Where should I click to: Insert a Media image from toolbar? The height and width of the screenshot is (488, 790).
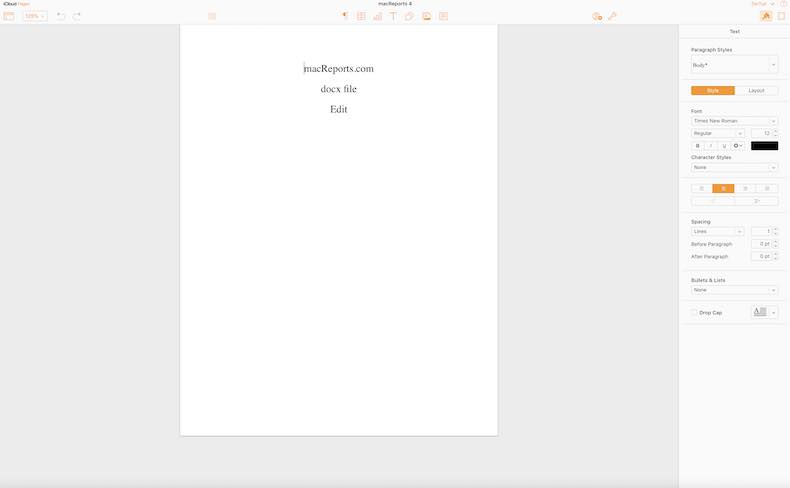426,16
